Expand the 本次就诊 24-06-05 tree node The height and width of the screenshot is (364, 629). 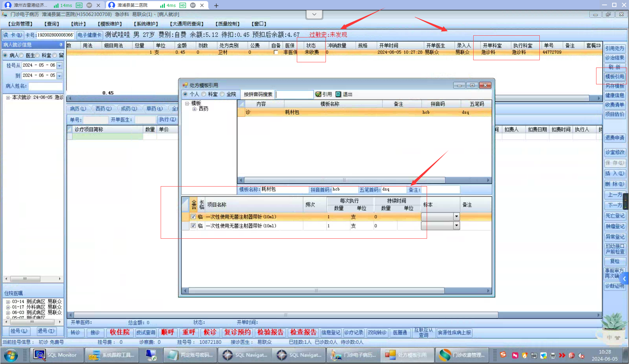pos(8,98)
